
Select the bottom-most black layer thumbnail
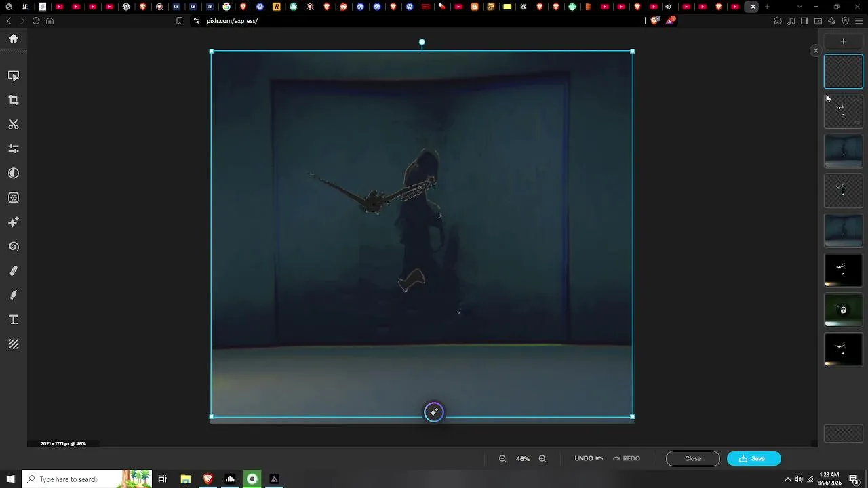point(844,350)
